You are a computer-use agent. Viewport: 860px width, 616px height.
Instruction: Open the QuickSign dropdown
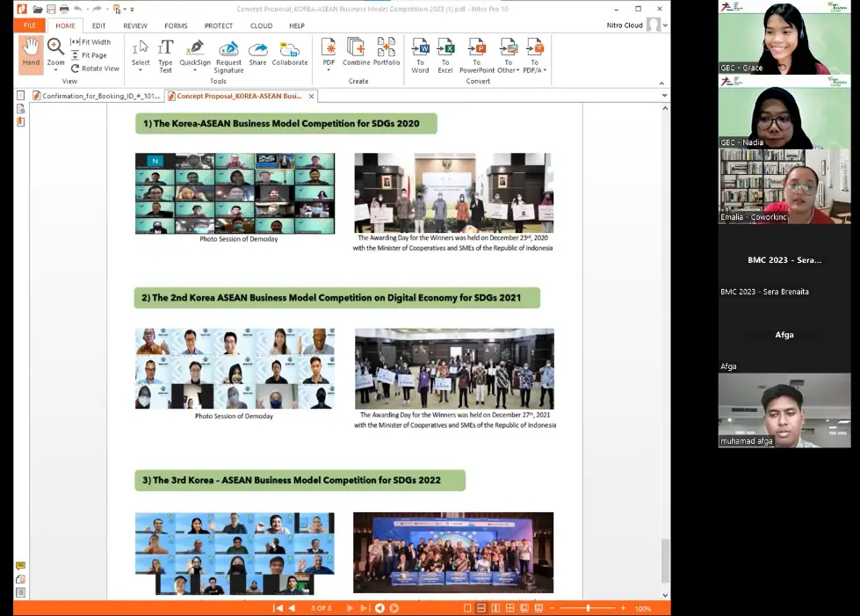[x=195, y=70]
